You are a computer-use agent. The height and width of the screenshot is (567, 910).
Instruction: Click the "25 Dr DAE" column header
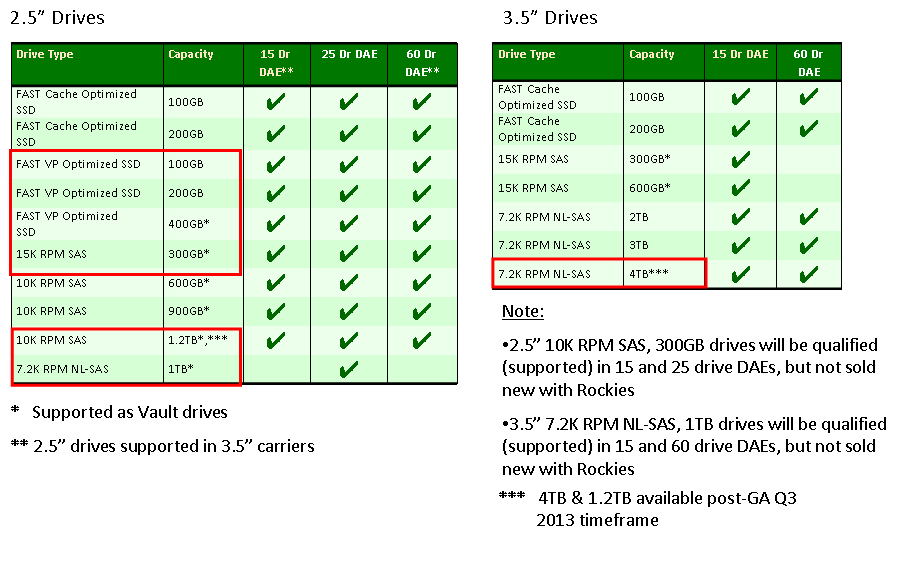[349, 54]
